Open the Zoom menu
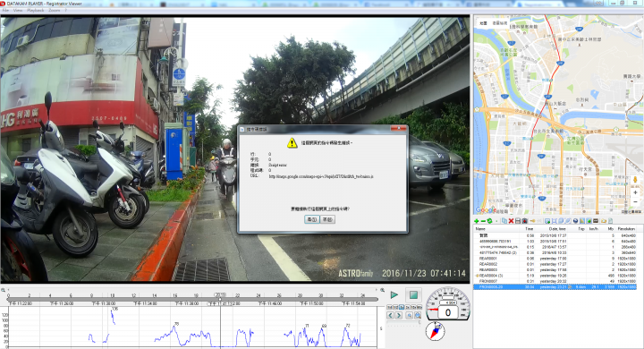 55,10
